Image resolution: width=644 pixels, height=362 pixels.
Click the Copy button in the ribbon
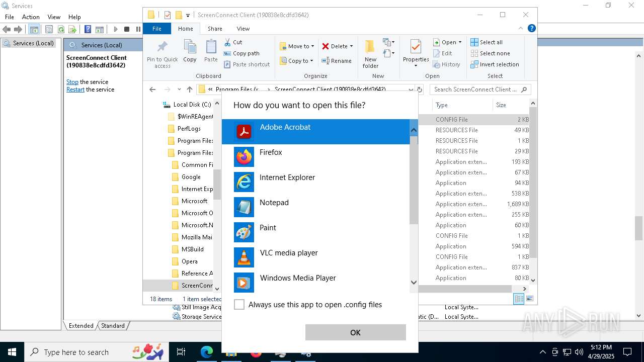(x=190, y=51)
